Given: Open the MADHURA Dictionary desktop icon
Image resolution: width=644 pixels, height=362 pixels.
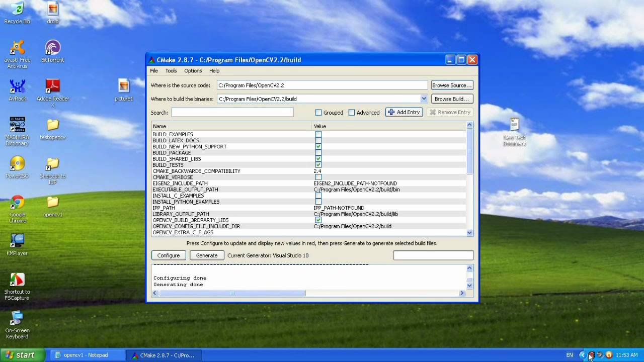Looking at the screenshot, I should [17, 132].
